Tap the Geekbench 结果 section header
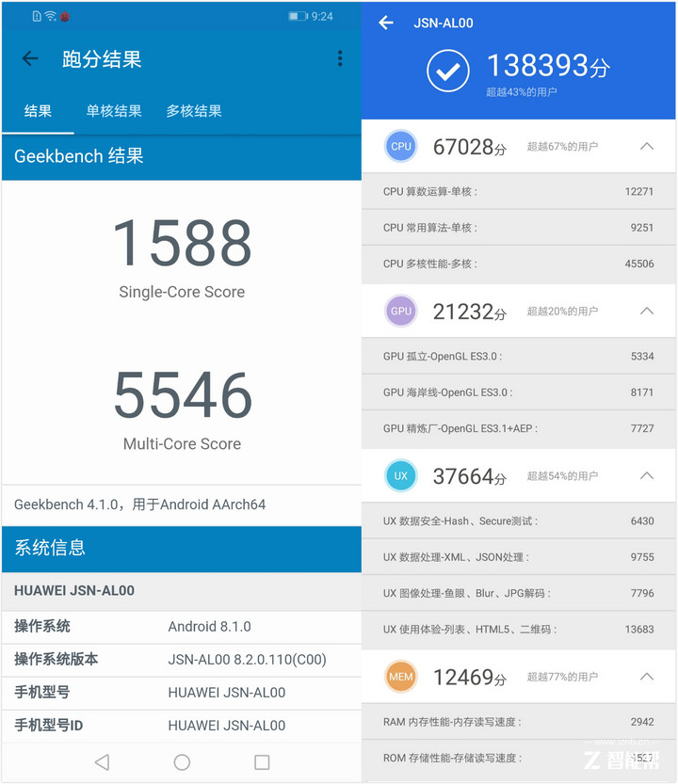The image size is (678, 784). pyautogui.click(x=182, y=157)
